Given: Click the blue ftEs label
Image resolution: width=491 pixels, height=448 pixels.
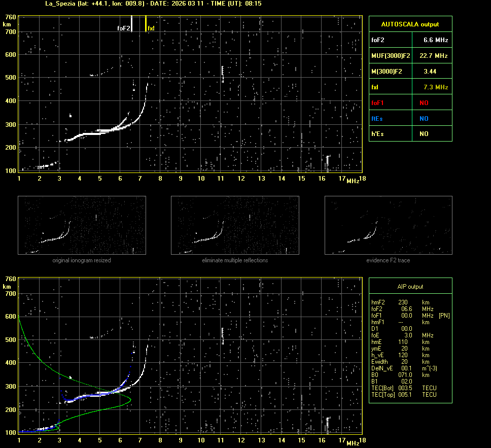Looking at the screenshot, I should pos(377,118).
